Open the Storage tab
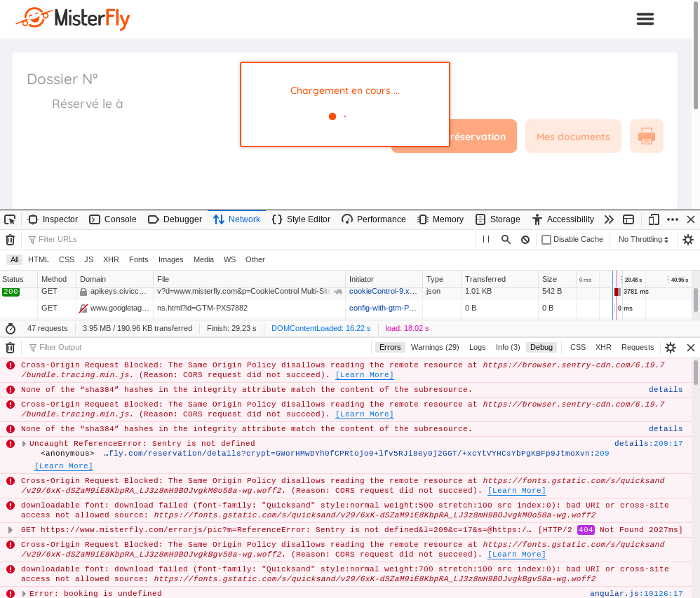Screen dimensions: 700x598 point(498,219)
